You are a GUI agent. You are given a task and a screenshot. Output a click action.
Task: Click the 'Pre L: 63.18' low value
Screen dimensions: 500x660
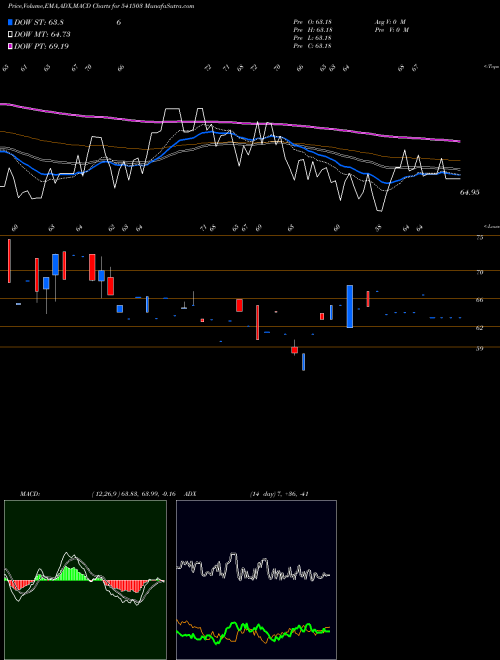coord(313,38)
